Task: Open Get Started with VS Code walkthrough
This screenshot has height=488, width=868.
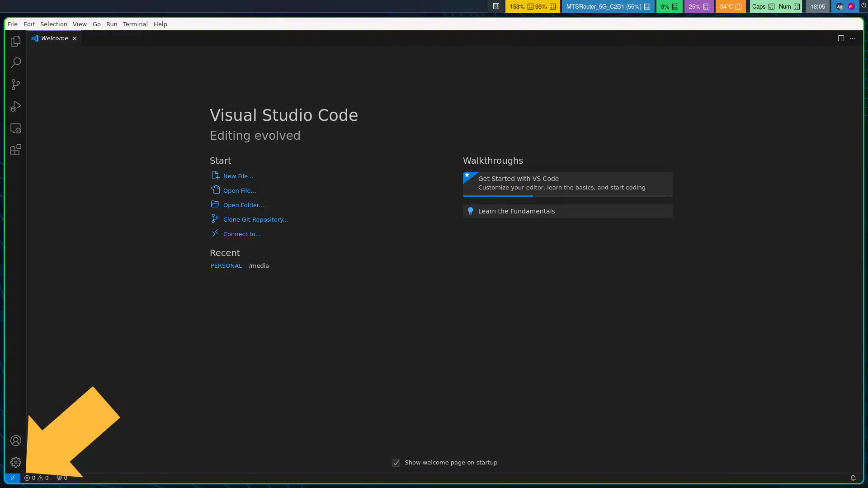Action: (x=567, y=184)
